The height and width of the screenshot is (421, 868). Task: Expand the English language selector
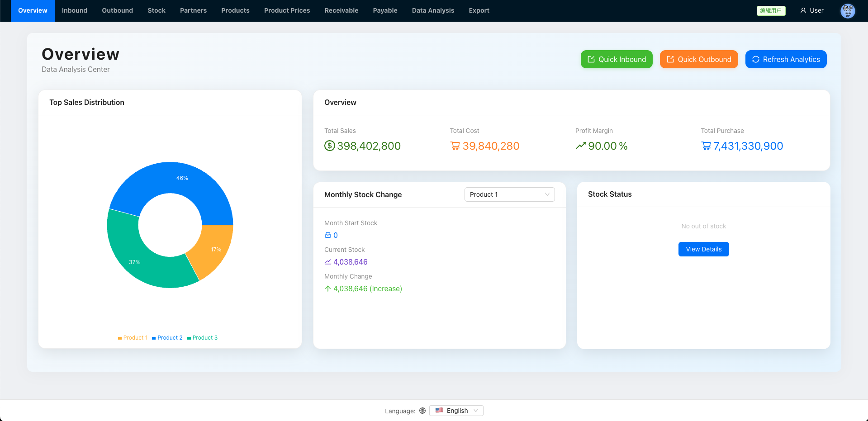[456, 411]
